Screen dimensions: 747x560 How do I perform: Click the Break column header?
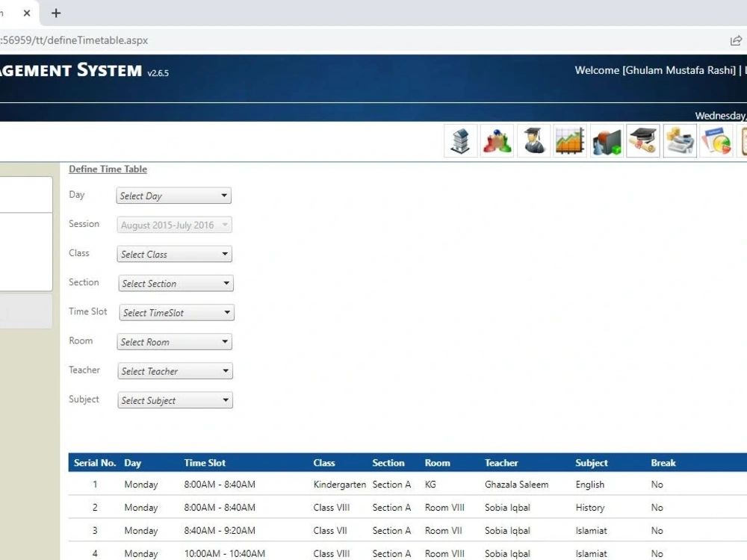pyautogui.click(x=663, y=463)
